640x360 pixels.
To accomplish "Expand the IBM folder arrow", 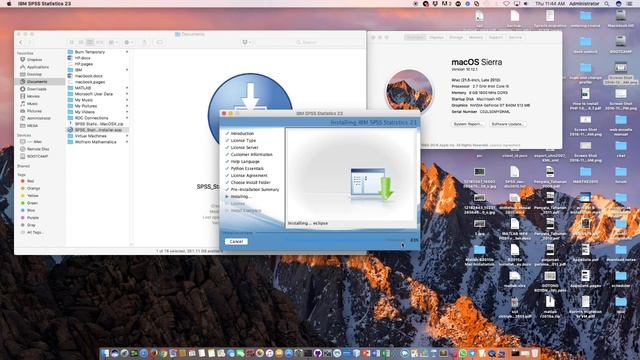I will tap(127, 70).
